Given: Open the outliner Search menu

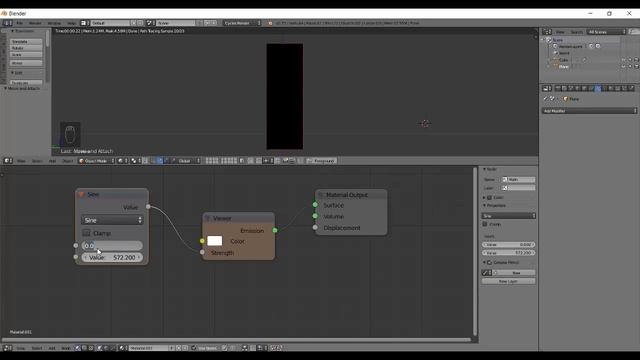Looking at the screenshot, I should [576, 32].
